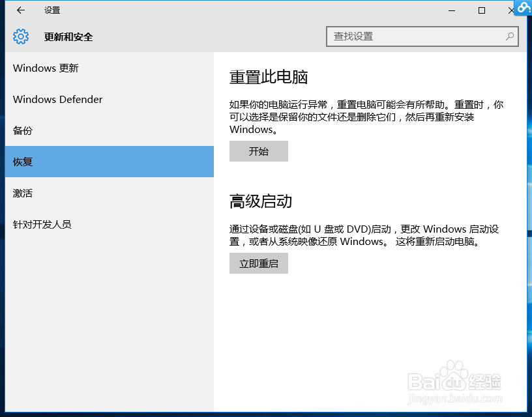
Task: Go to the 激活 section
Action: [x=110, y=193]
